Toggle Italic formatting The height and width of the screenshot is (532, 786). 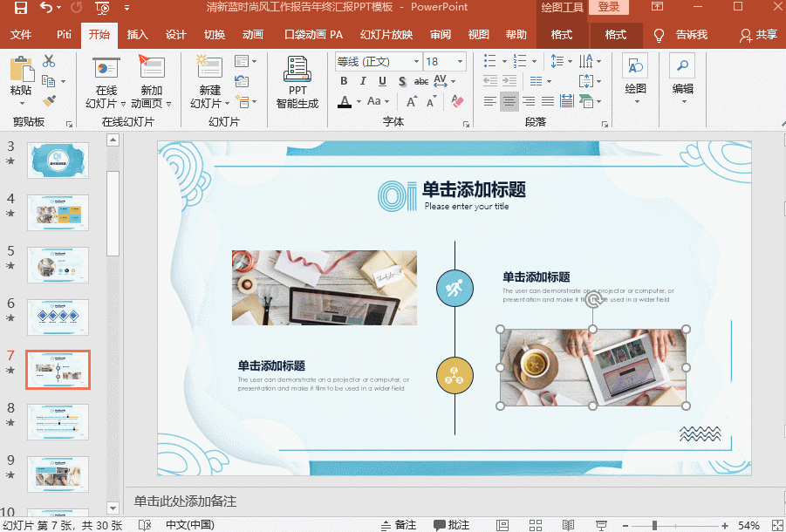[x=363, y=81]
